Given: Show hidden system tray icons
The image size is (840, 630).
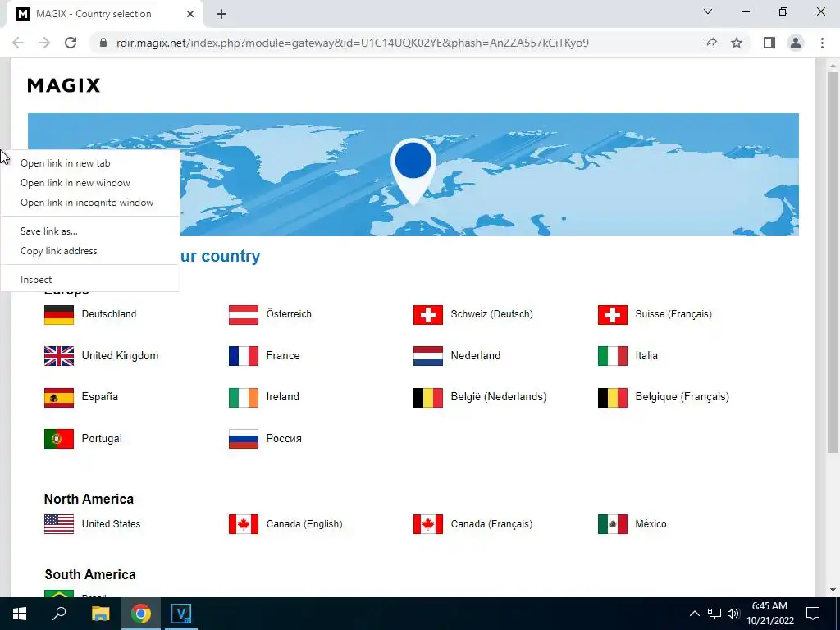Looking at the screenshot, I should [694, 614].
